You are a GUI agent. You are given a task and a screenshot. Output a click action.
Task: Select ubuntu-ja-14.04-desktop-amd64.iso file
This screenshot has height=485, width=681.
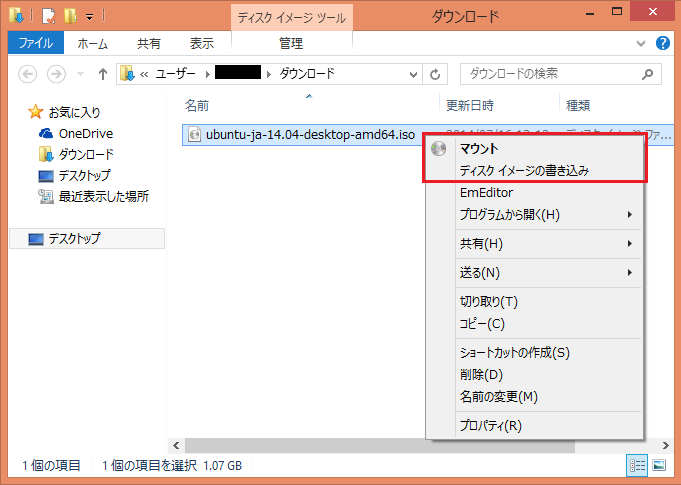point(310,135)
